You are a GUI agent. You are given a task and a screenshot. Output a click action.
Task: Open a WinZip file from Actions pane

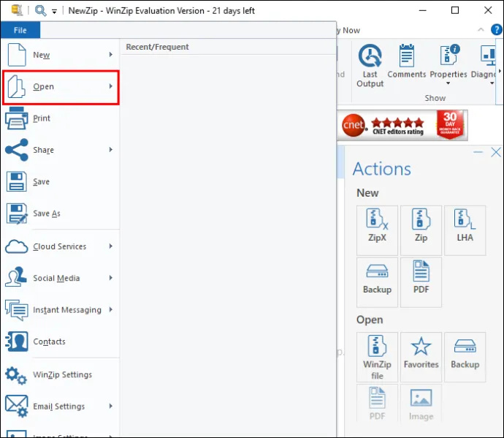click(377, 358)
